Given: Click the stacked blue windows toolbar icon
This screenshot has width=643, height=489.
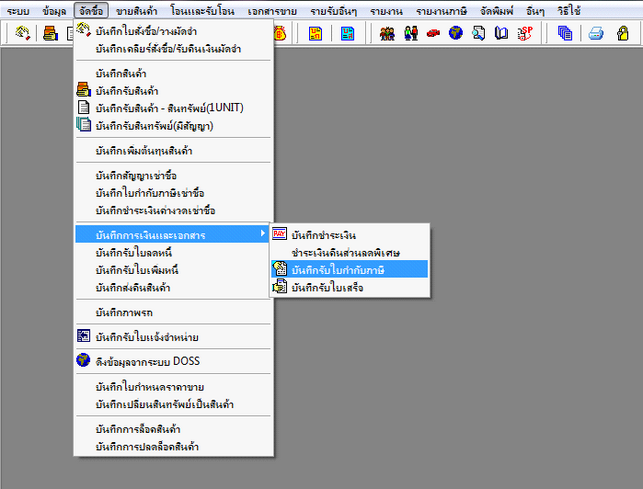Looking at the screenshot, I should click(x=564, y=33).
